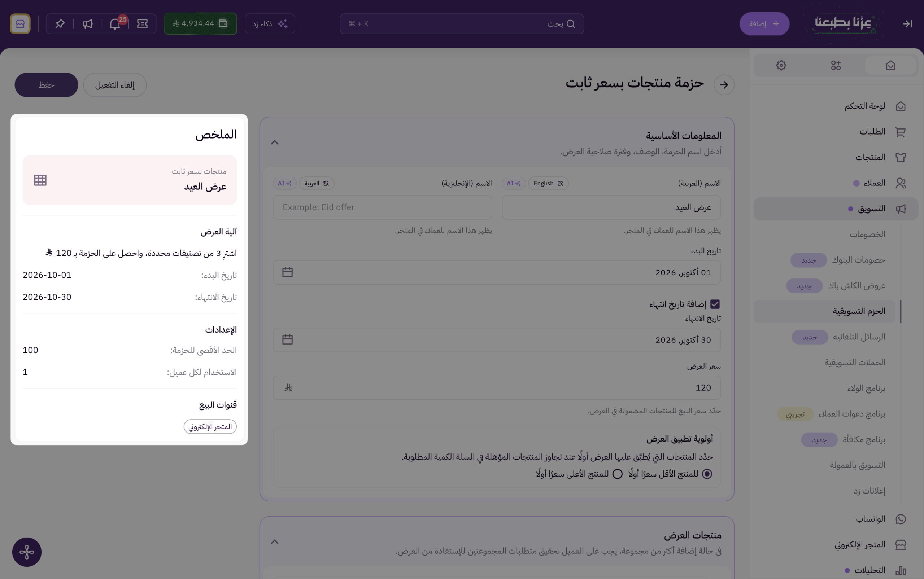
Task: Uncheck إضافة تاريخ انتهاء checkbox
Action: pyautogui.click(x=715, y=304)
